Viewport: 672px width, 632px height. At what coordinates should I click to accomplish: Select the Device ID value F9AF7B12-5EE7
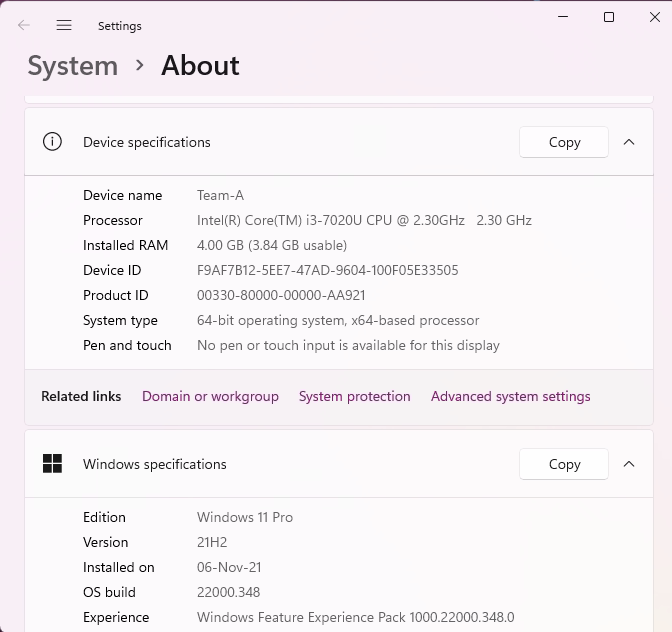click(327, 270)
